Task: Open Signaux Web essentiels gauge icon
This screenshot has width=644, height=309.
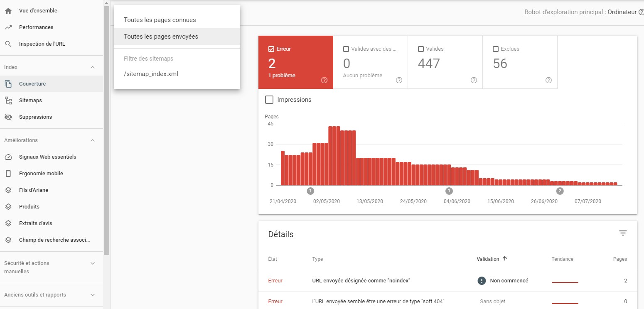Action: 8,157
